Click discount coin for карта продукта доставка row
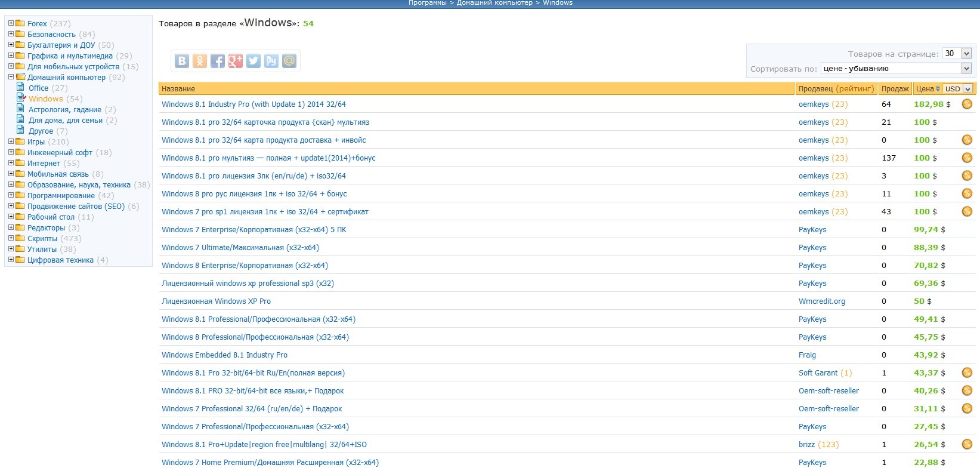980x468 pixels. (x=967, y=140)
